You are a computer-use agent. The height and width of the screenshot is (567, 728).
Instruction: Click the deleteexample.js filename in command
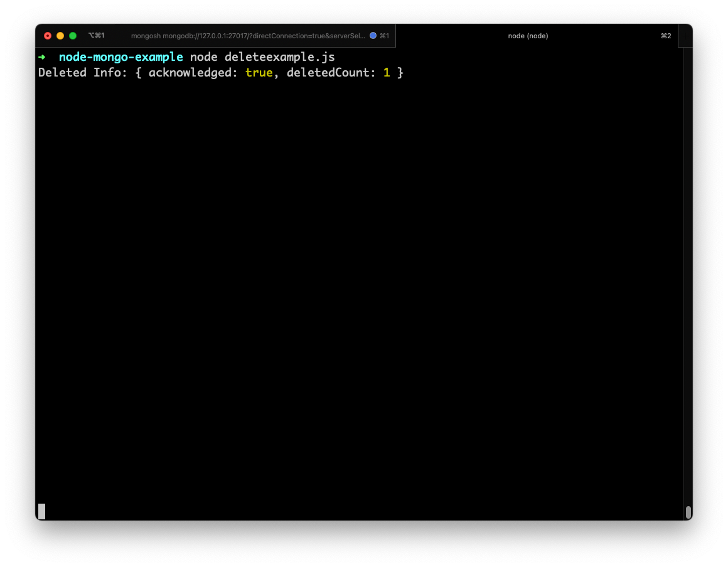coord(279,57)
